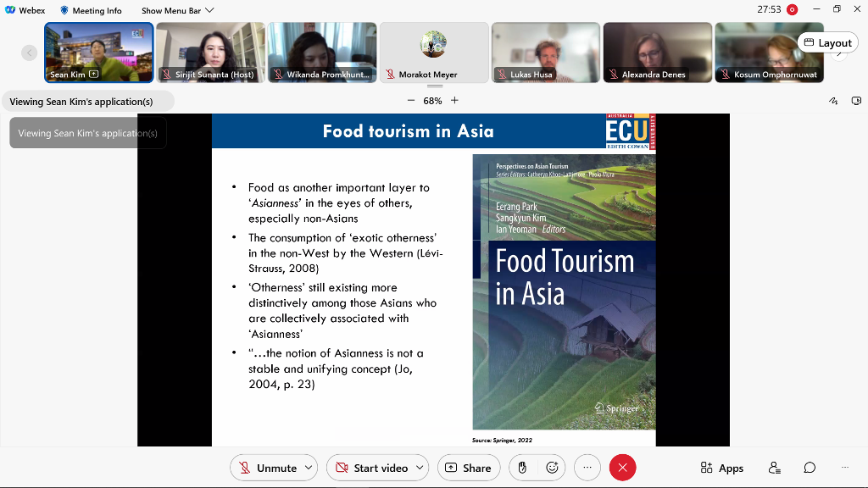Open Meeting Info
Viewport: 868px width, 488px height.
91,10
